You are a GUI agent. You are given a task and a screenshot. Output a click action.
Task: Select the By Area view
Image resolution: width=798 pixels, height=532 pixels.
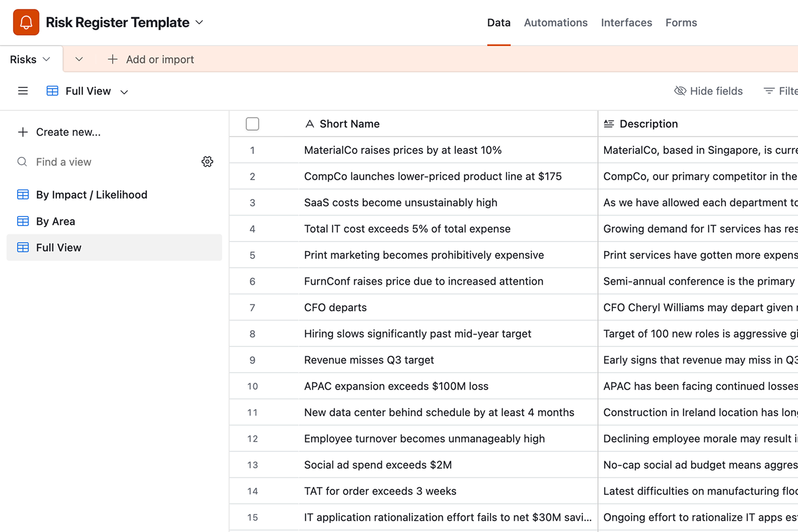[x=114, y=221]
